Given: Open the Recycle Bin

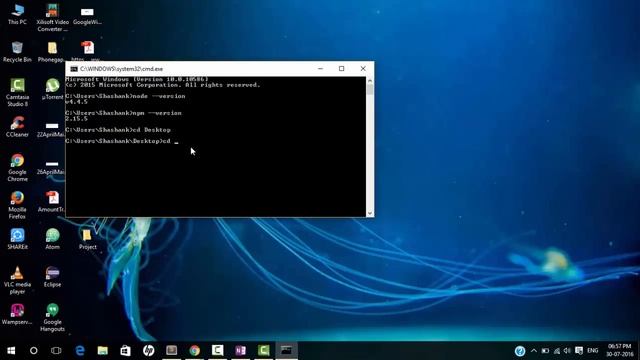Looking at the screenshot, I should 17,52.
